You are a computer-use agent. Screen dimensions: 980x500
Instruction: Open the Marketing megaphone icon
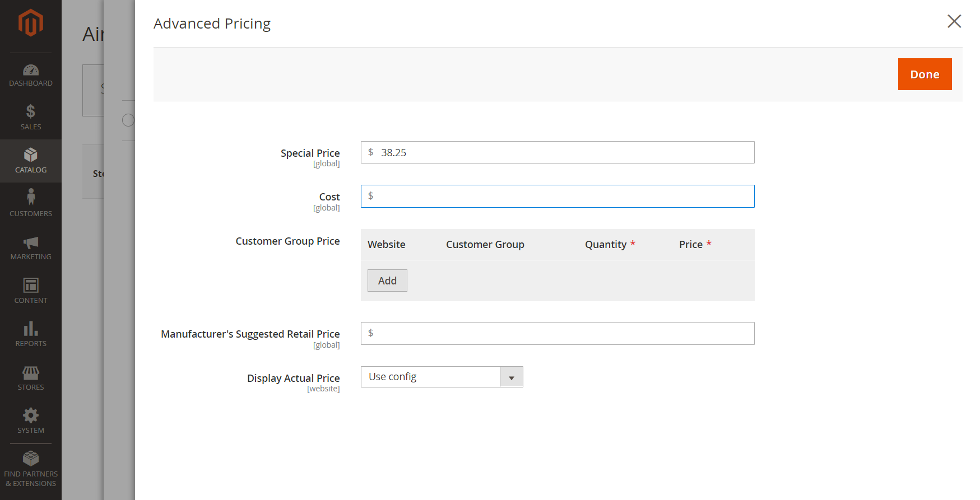31,242
